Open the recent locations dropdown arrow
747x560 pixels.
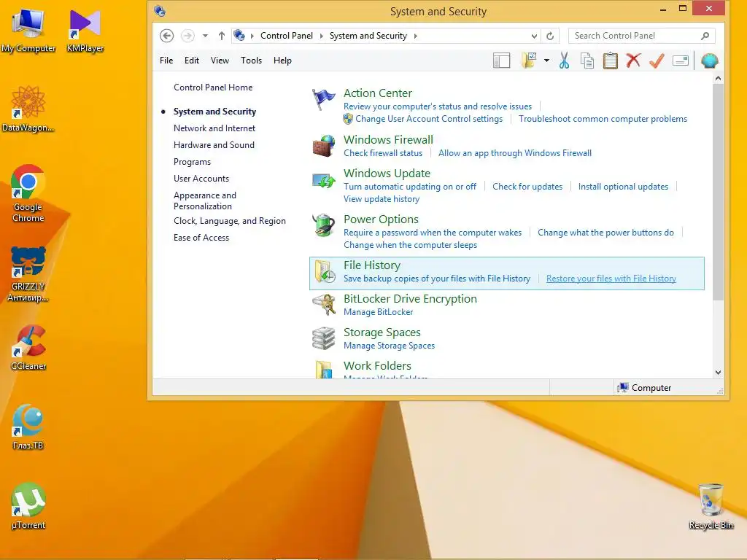tap(205, 36)
